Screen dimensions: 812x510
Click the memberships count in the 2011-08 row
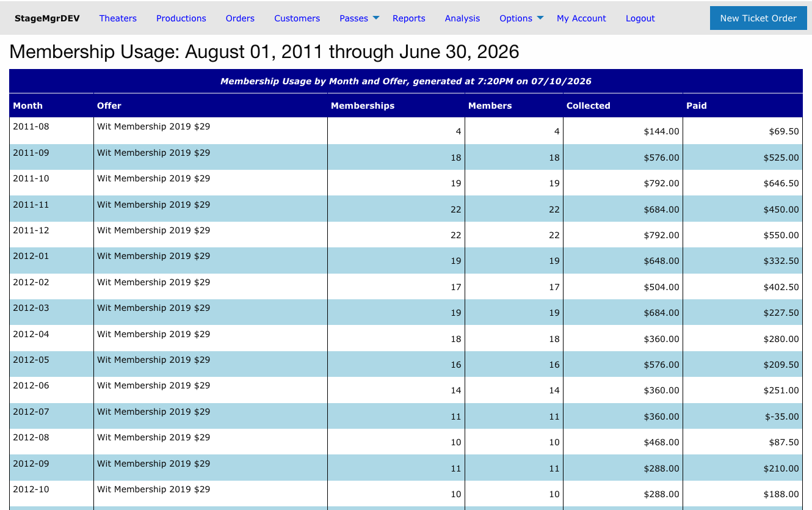459,131
